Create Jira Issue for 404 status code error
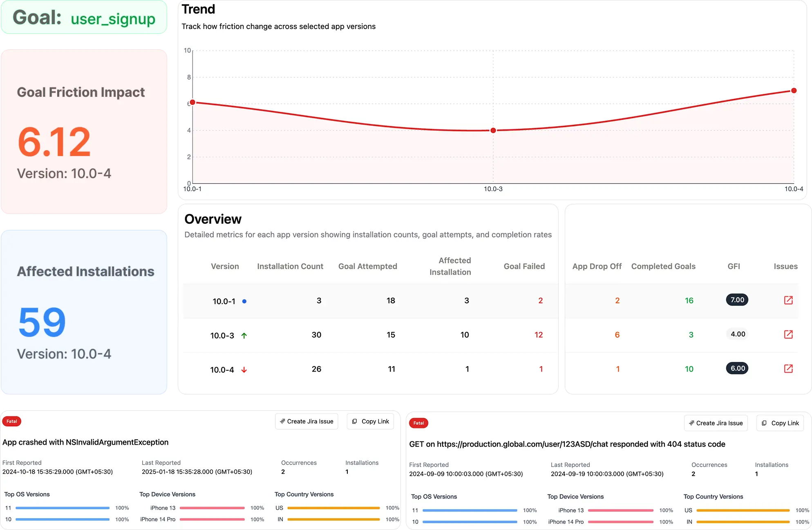812x530 pixels. click(x=716, y=423)
